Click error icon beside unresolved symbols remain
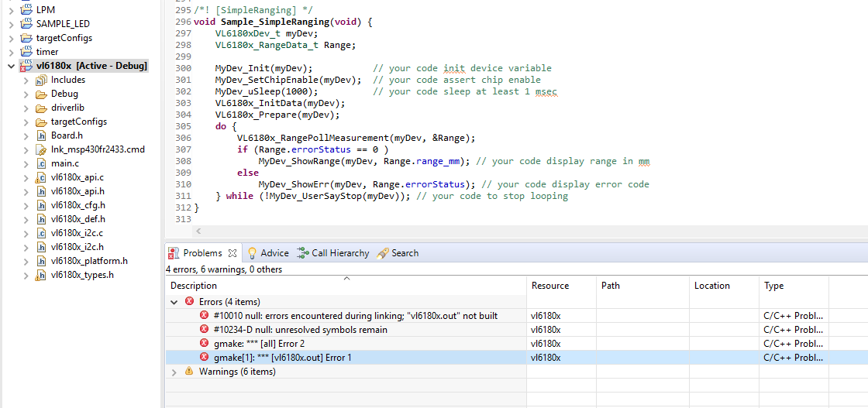The image size is (868, 408). (205, 330)
